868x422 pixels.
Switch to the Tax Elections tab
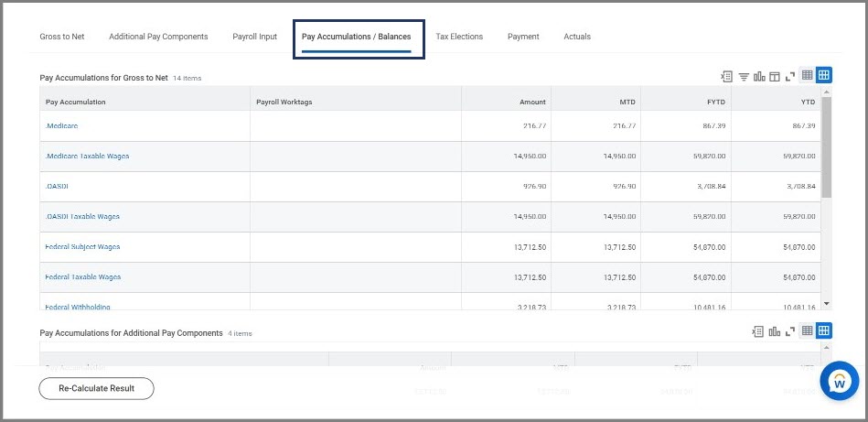pos(459,37)
